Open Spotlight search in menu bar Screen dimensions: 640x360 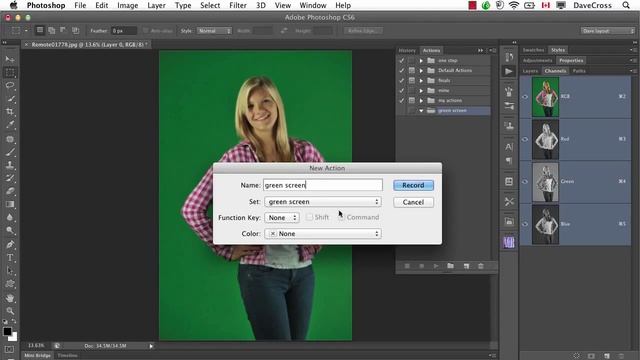coord(626,5)
